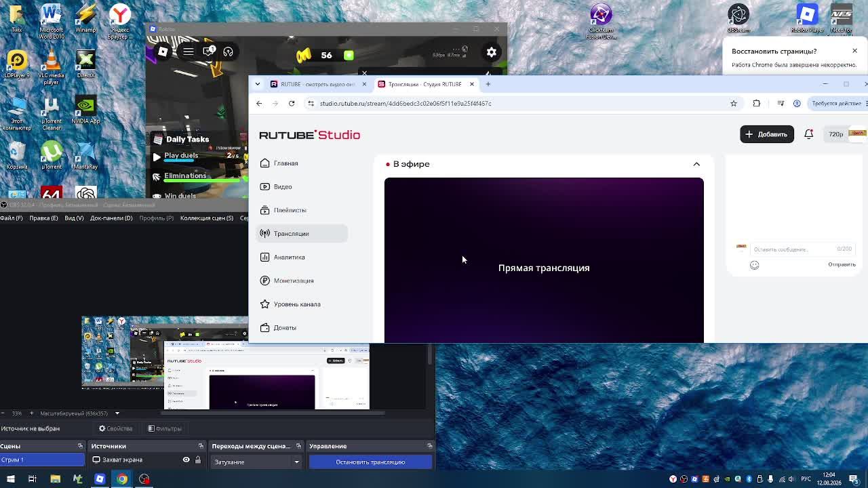Open Монетизация section in the sidebar

pyautogui.click(x=302, y=281)
